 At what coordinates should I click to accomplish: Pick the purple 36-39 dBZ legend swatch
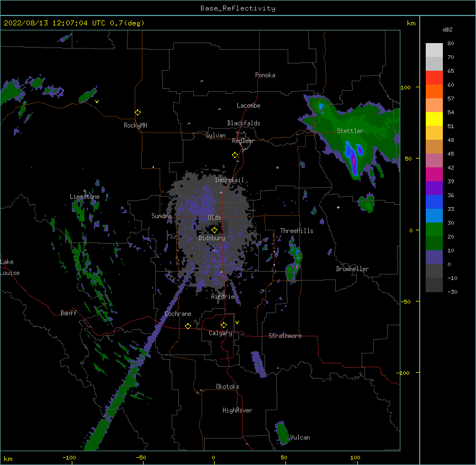pos(434,188)
